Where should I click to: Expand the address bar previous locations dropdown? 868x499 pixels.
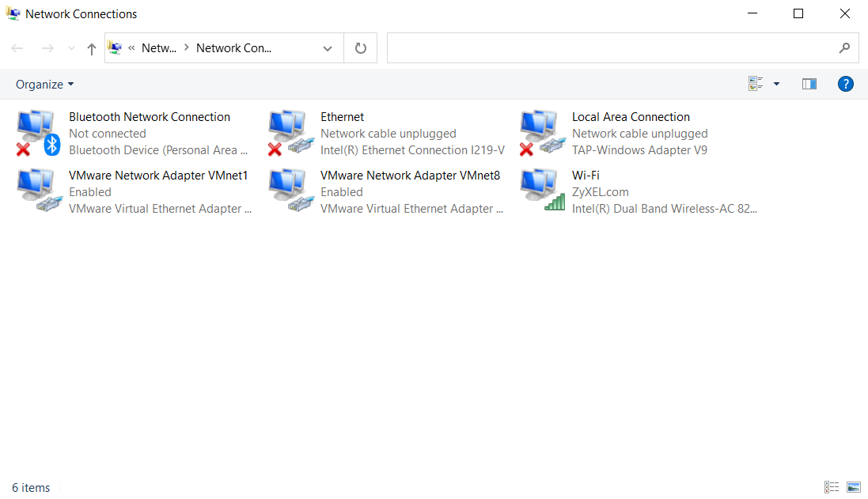point(328,48)
